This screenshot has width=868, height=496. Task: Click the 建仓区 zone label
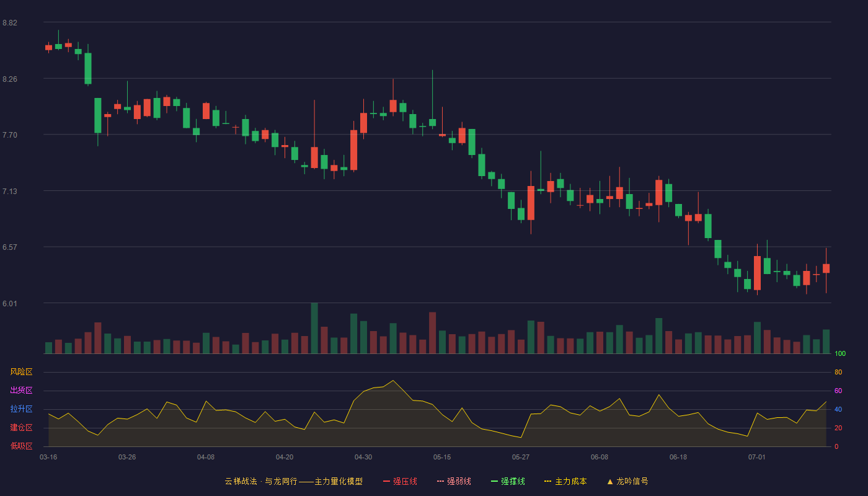(21, 428)
